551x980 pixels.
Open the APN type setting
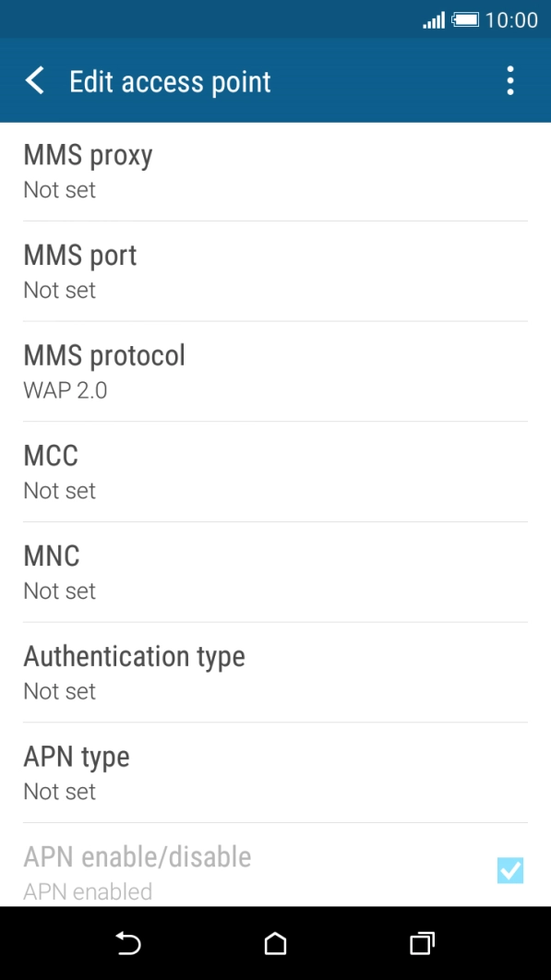[274, 771]
